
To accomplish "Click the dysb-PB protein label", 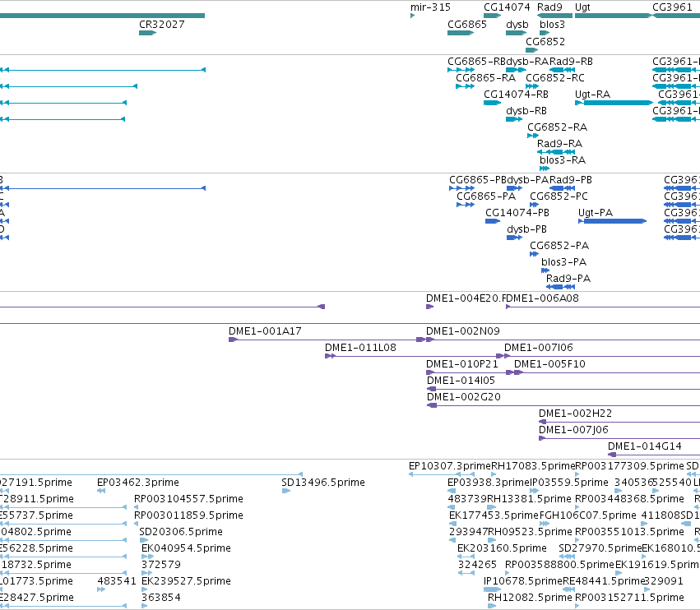I will 526,229.
